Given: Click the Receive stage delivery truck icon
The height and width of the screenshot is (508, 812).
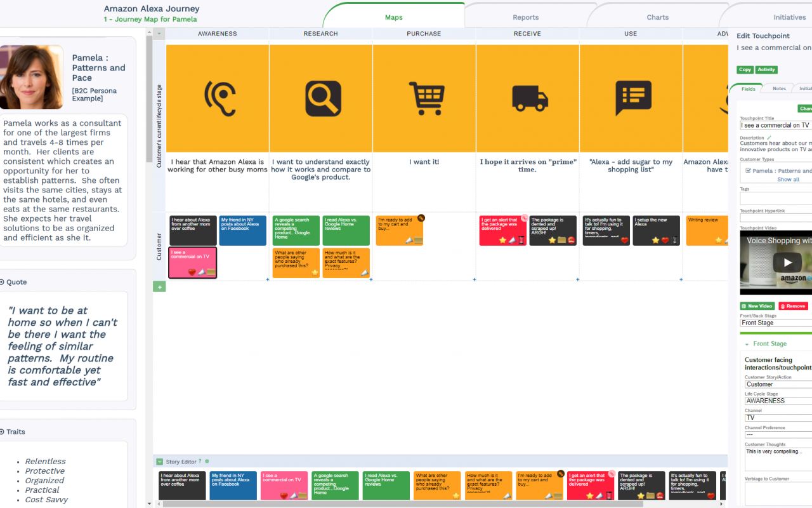Looking at the screenshot, I should [x=530, y=98].
